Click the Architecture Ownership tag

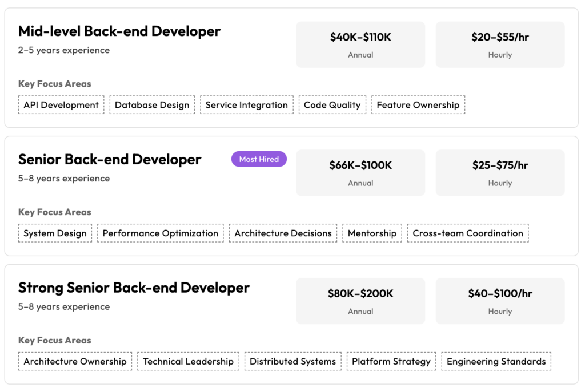(75, 361)
